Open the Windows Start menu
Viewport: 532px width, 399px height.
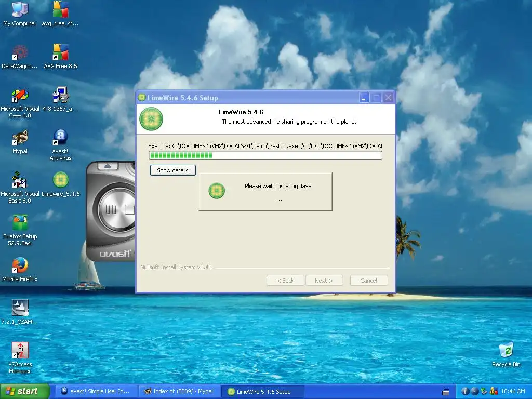point(24,391)
